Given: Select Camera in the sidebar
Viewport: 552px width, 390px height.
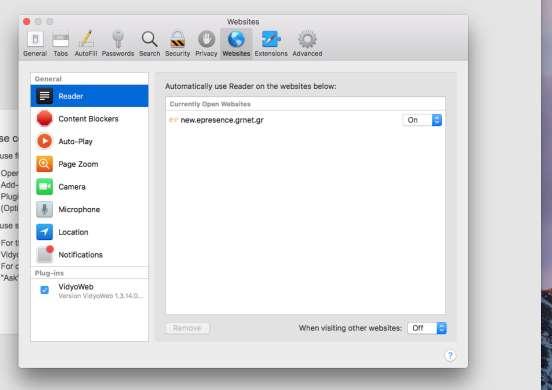Looking at the screenshot, I should coord(89,187).
